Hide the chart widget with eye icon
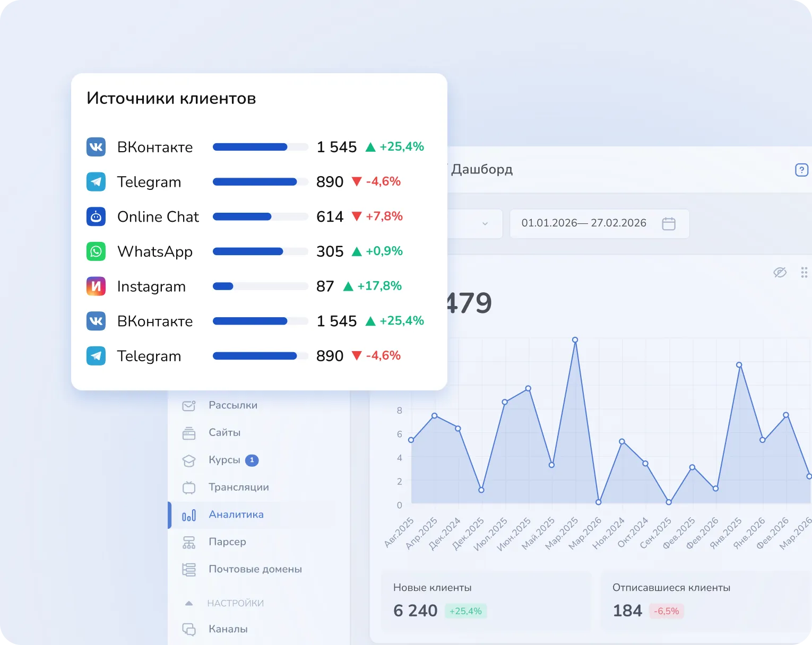 (779, 273)
